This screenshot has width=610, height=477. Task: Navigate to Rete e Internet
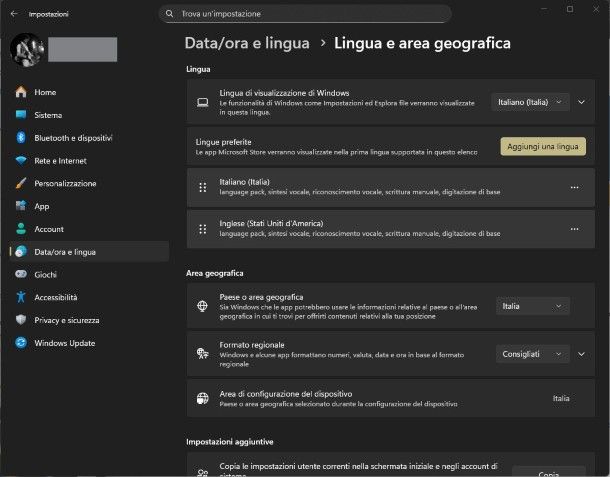pyautogui.click(x=89, y=160)
